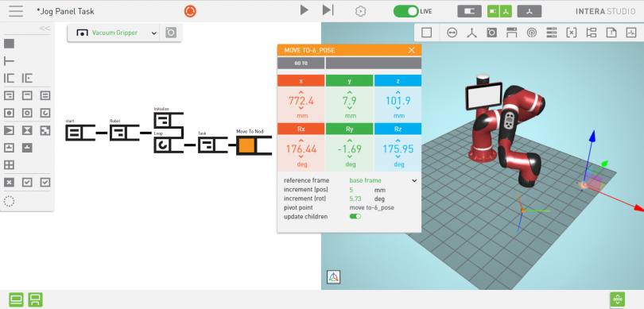This screenshot has height=309, width=644.
Task: Click the GO TO button
Action: click(x=301, y=64)
